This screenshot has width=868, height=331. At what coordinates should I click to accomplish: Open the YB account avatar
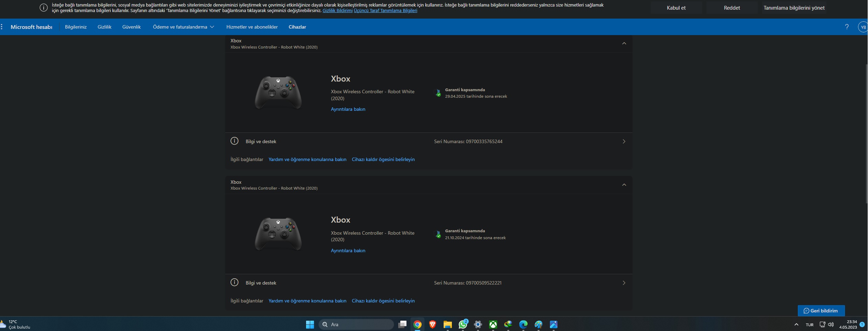coord(863,27)
